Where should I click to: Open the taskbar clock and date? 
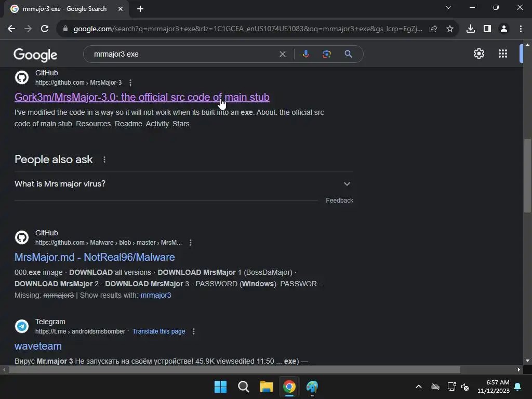pos(494,387)
